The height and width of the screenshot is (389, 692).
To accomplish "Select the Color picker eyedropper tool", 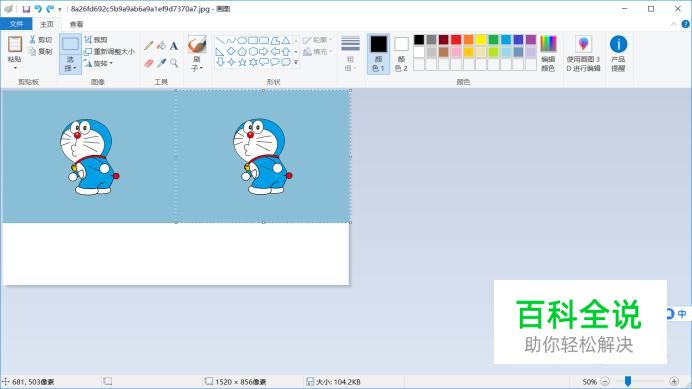I will coord(162,63).
